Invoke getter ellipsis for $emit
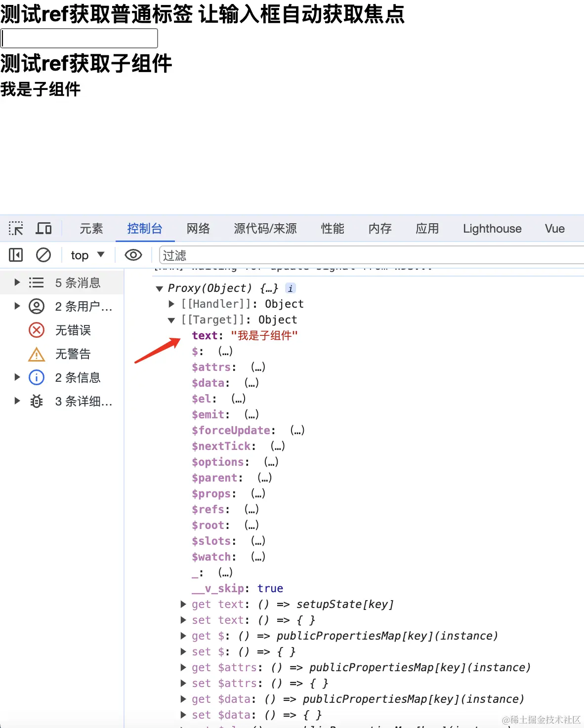Viewport: 584px width, 728px height. 251,414
